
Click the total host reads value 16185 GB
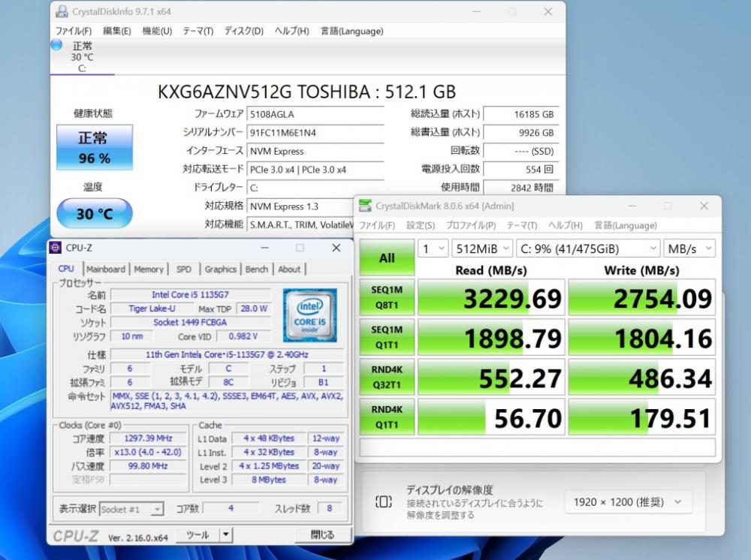click(x=520, y=114)
